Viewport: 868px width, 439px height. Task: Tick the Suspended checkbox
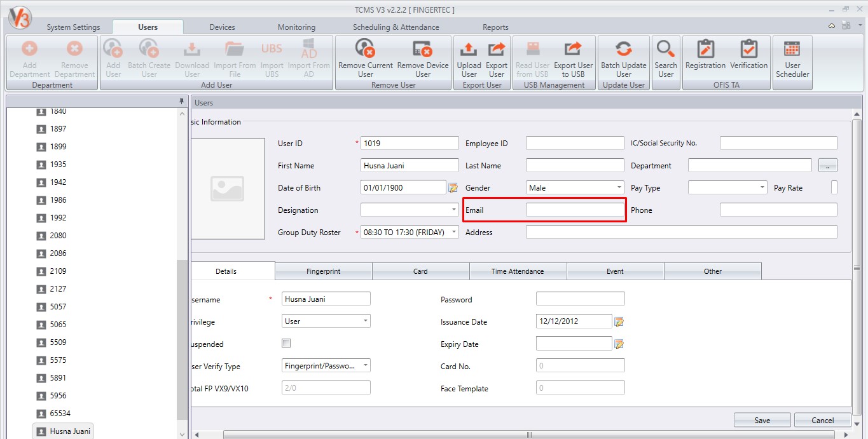pos(286,343)
